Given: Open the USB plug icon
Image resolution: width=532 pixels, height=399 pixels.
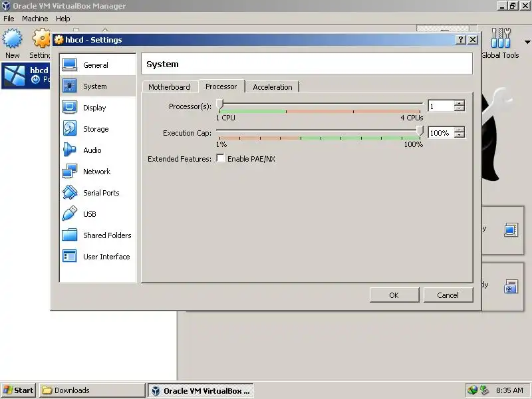Looking at the screenshot, I should coord(70,213).
